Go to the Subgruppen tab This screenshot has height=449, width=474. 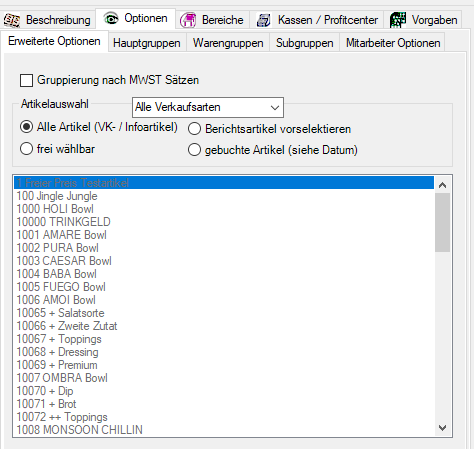pyautogui.click(x=305, y=43)
